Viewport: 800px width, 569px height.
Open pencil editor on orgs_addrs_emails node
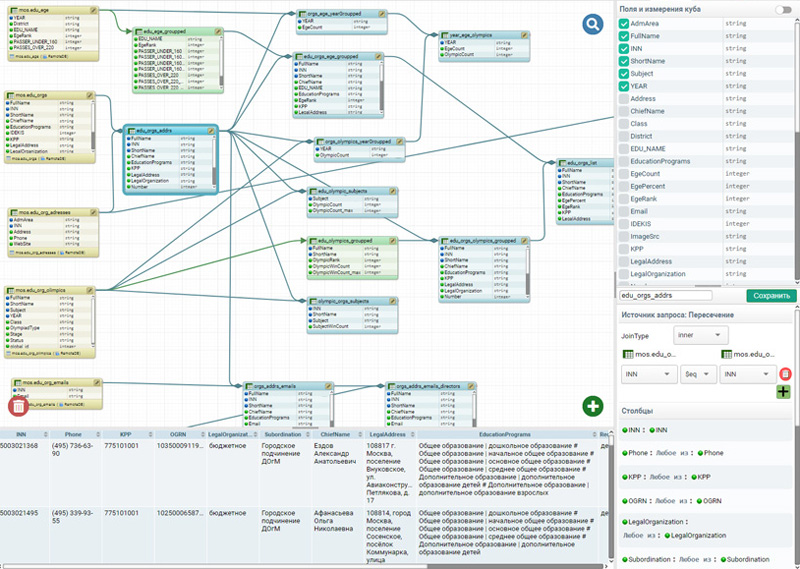pyautogui.click(x=328, y=386)
